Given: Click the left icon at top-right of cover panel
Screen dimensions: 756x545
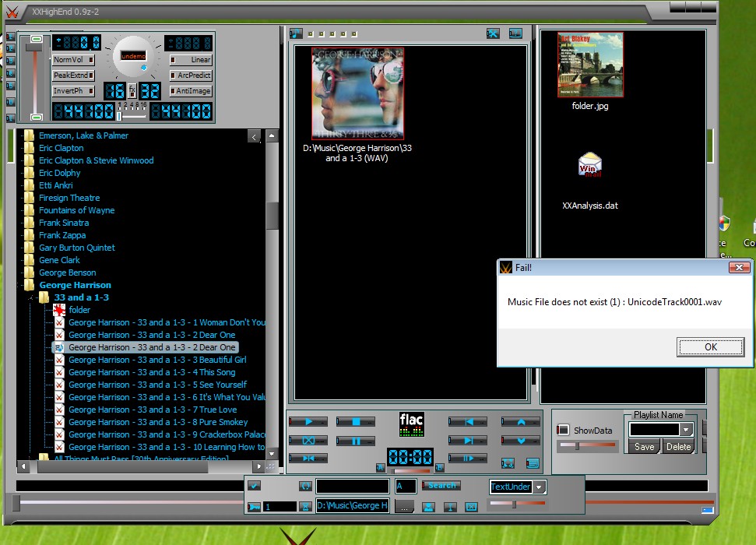Looking at the screenshot, I should 493,33.
